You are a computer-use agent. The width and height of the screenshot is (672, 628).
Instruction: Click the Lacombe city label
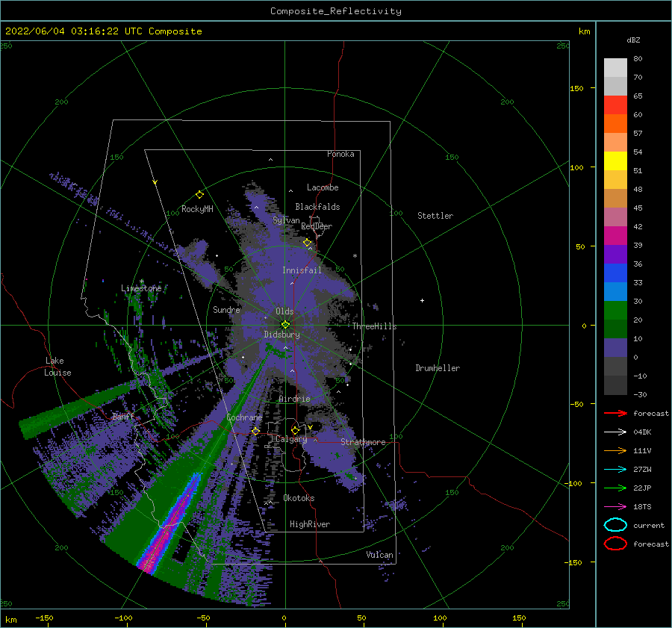click(x=323, y=187)
